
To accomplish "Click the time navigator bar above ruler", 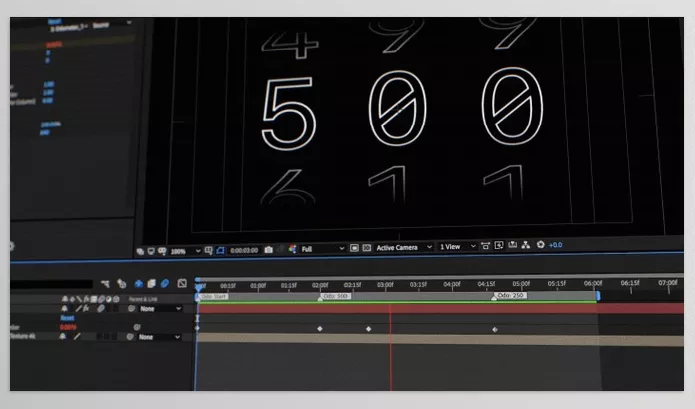I will [x=440, y=277].
